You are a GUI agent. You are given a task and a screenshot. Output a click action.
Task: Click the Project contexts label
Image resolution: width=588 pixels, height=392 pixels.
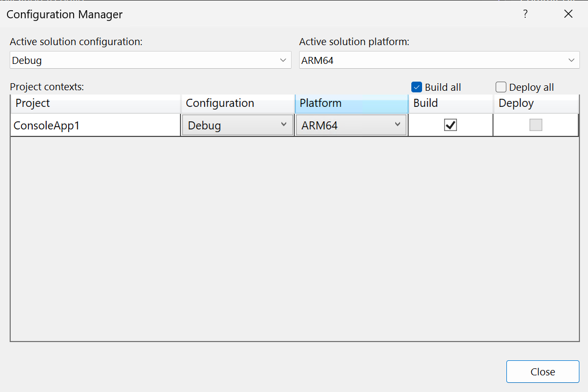coord(47,86)
